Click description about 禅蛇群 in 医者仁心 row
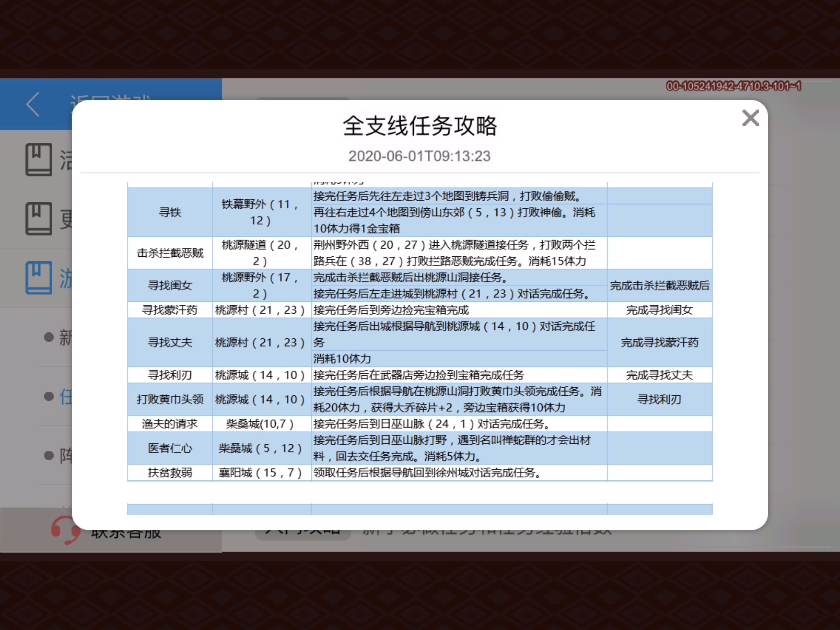The width and height of the screenshot is (840, 630). 459,448
